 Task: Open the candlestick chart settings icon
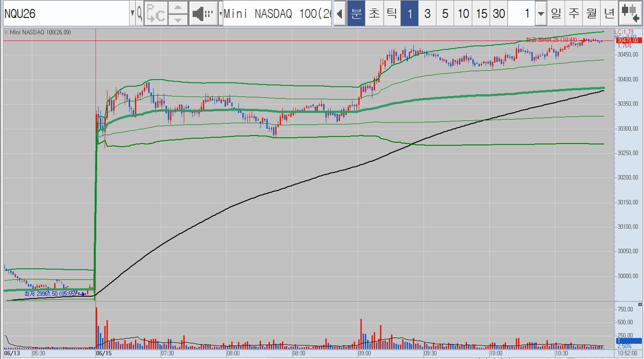tap(630, 13)
